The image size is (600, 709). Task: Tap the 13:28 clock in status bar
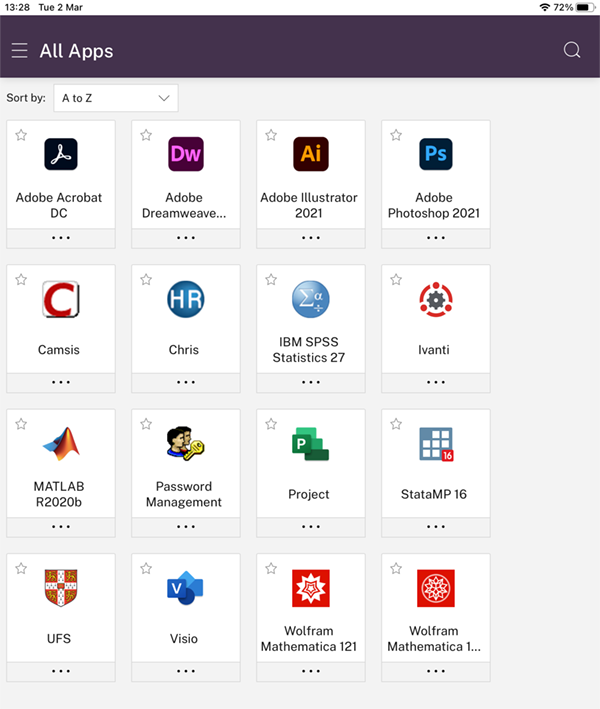click(17, 7)
